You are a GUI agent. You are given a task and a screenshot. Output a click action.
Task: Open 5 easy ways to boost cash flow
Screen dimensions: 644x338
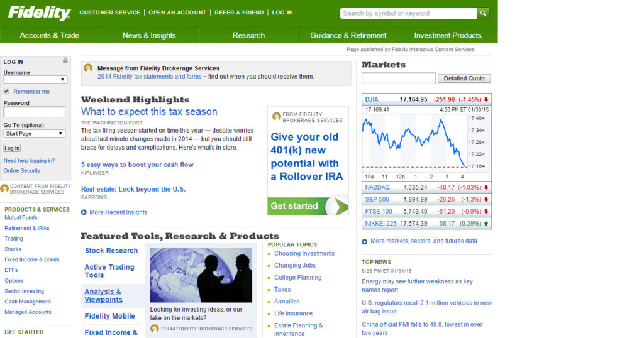137,165
